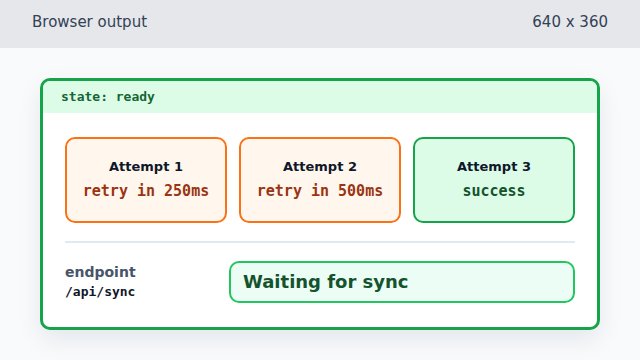Click the Attempt 1 retry card

(146, 180)
